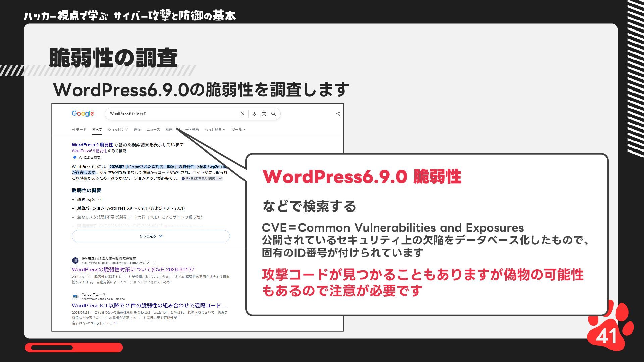Open the three-dot menu for the IPA result
The width and height of the screenshot is (644, 362).
(154, 263)
